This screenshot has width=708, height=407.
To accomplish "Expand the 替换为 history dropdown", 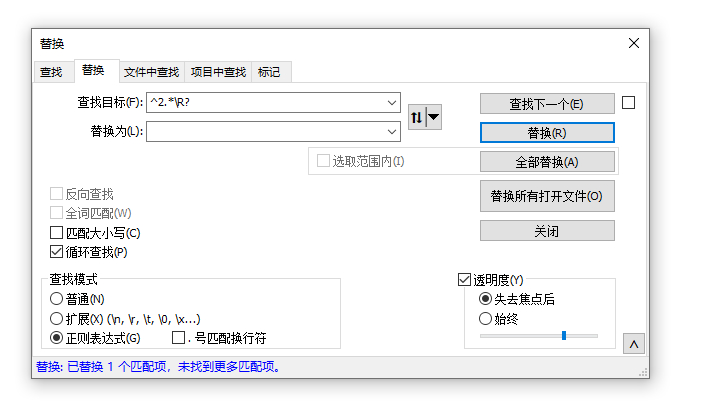I will tap(391, 131).
